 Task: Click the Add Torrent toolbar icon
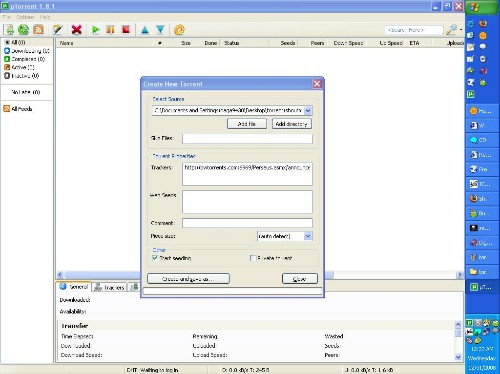pyautogui.click(x=9, y=30)
